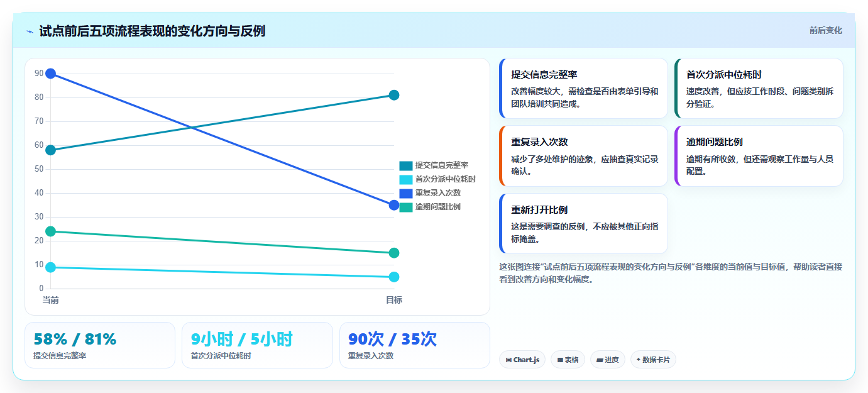Click the sparkle icon in 数据卡片 chip

point(639,360)
